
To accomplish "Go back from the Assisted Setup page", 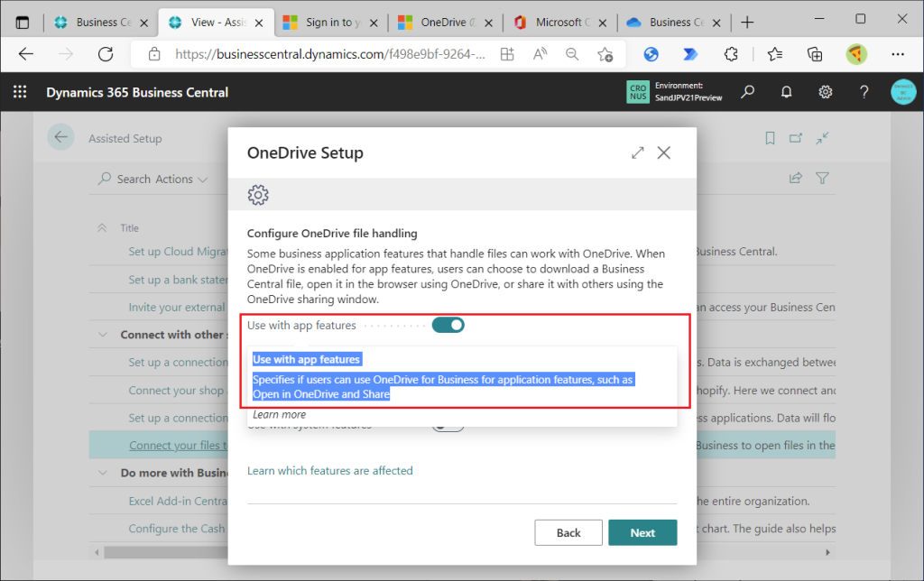I will (x=60, y=137).
